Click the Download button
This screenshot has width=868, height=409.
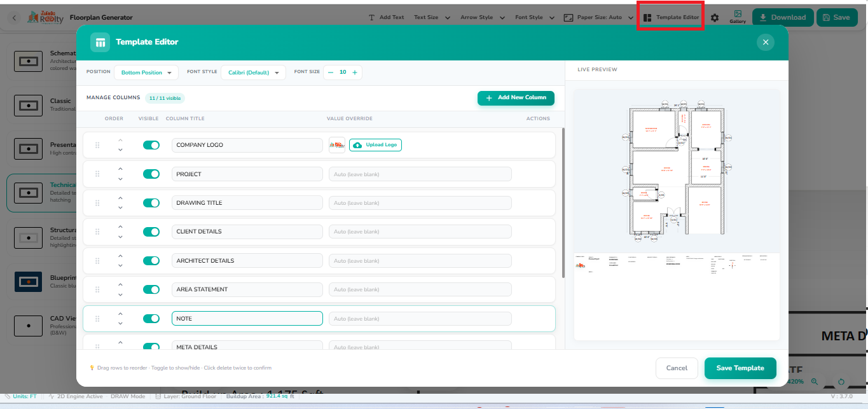click(x=782, y=18)
